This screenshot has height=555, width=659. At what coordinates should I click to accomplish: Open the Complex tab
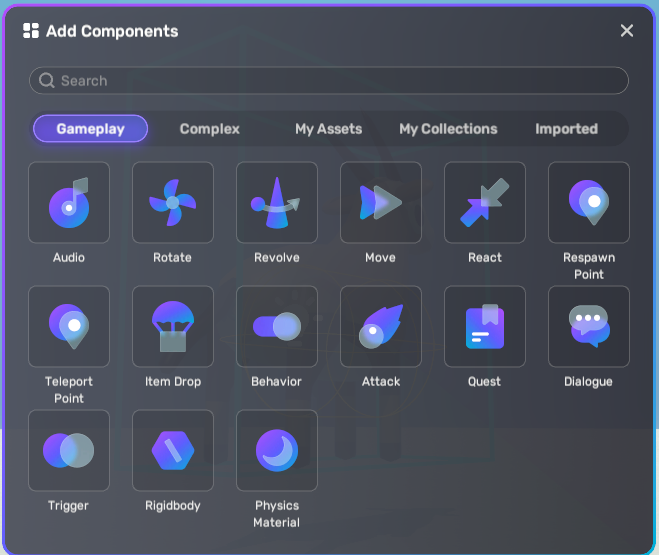[210, 129]
